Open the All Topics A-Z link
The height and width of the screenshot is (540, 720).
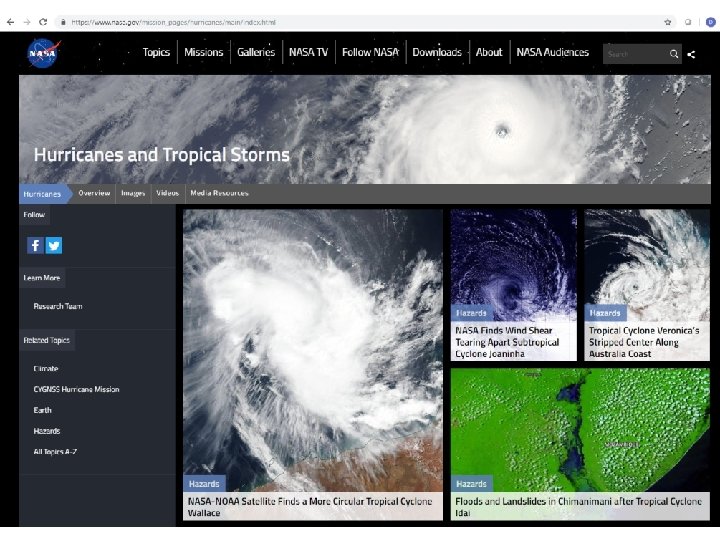coord(55,451)
